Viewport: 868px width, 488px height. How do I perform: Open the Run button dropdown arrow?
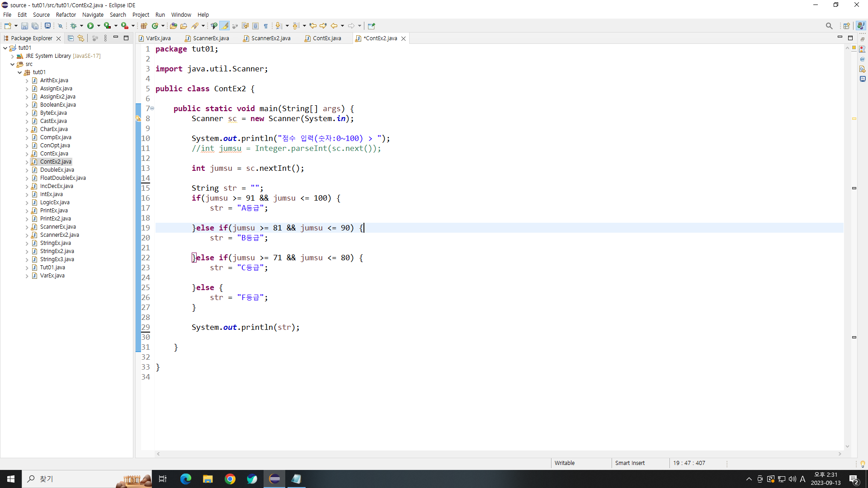pyautogui.click(x=99, y=26)
